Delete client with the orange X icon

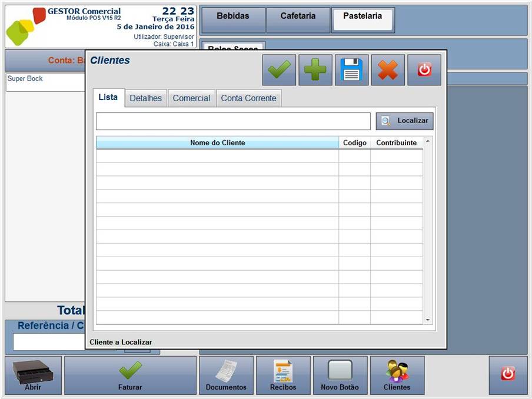pyautogui.click(x=388, y=70)
